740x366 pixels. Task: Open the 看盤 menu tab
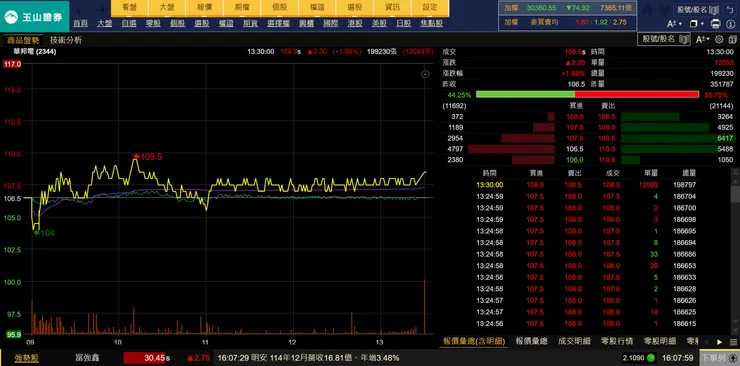[x=129, y=8]
